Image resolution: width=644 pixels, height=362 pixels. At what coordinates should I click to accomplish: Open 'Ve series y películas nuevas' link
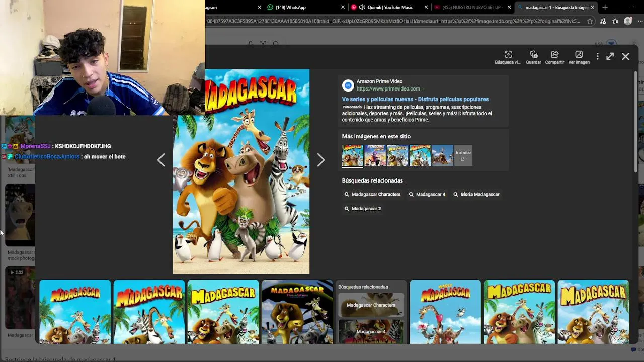[x=415, y=99]
